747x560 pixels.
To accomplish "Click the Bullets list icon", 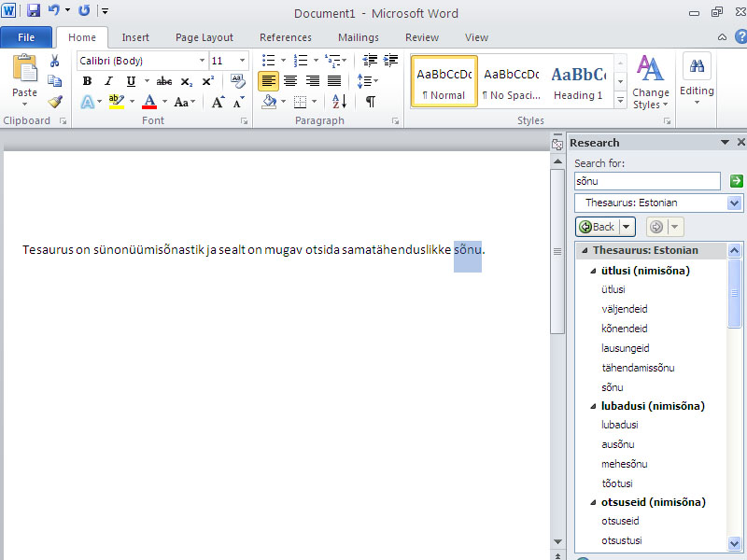I will (x=269, y=61).
